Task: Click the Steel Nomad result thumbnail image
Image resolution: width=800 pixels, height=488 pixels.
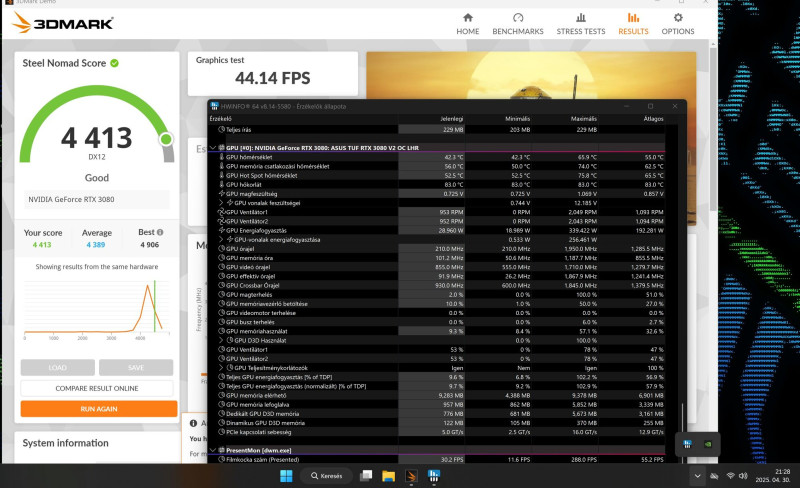Action: pos(531,76)
